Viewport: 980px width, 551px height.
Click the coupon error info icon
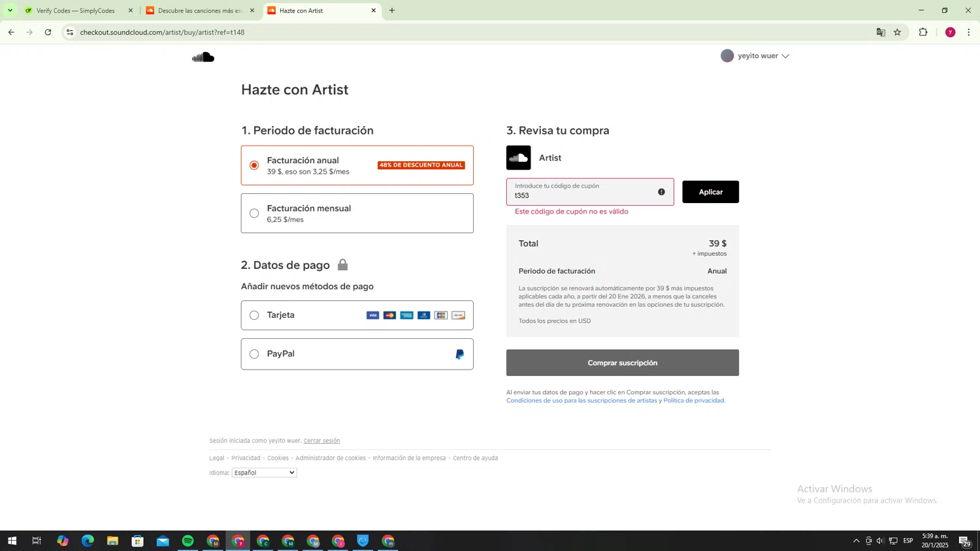click(x=661, y=192)
